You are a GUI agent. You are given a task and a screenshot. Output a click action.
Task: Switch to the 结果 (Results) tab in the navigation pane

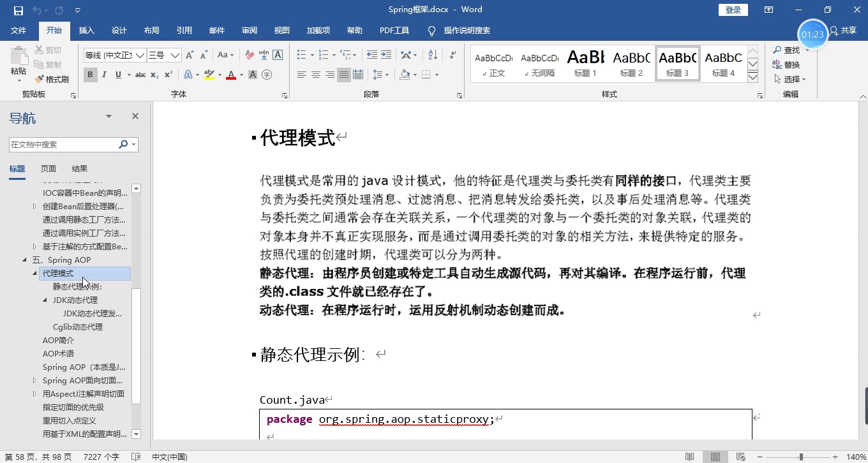click(80, 169)
